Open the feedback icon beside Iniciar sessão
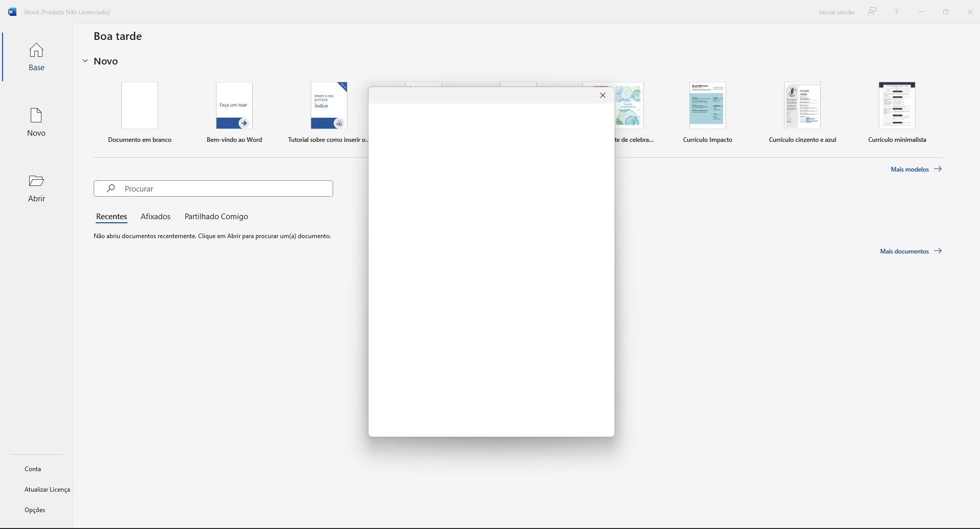This screenshot has height=529, width=980. [872, 12]
